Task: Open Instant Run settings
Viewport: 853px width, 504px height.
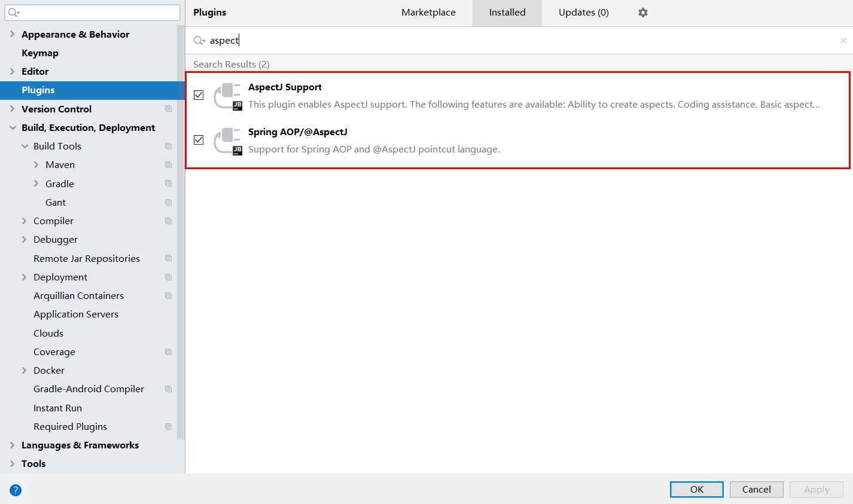Action: (57, 408)
